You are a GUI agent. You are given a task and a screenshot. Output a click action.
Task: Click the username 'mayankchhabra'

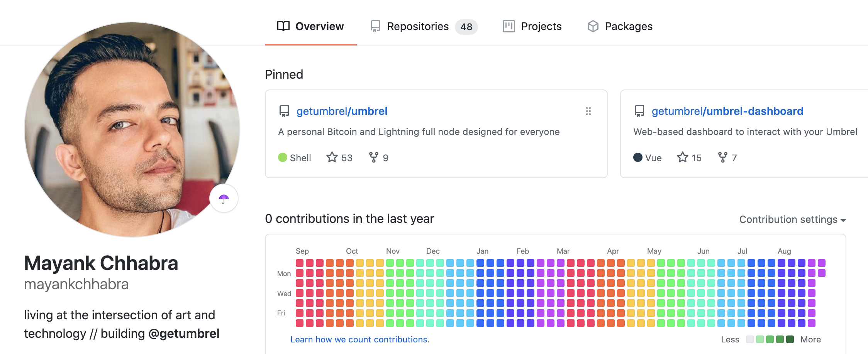coord(76,284)
